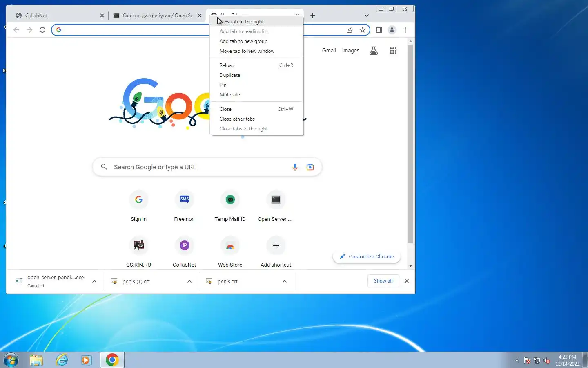
Task: Open a new tab with the plus button
Action: pyautogui.click(x=313, y=16)
